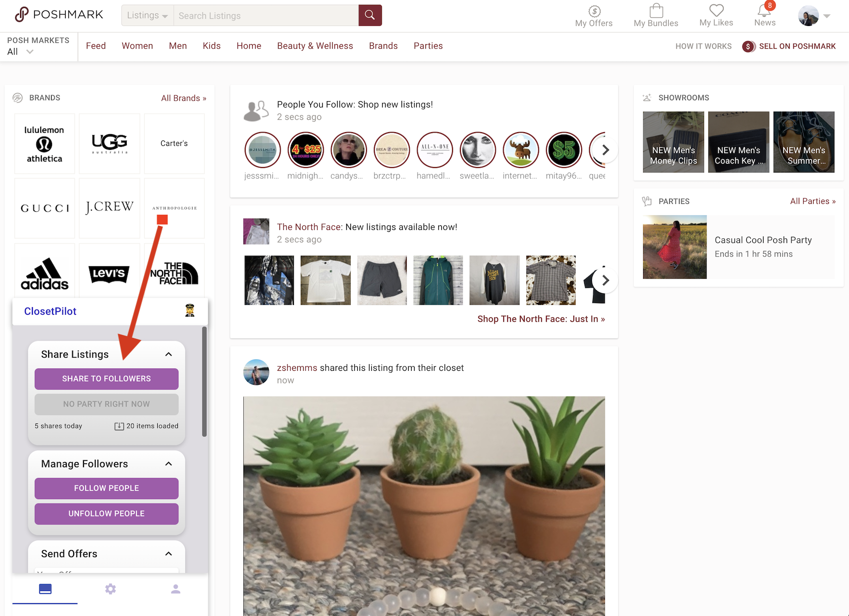Open All Parties link
This screenshot has width=849, height=616.
[813, 201]
